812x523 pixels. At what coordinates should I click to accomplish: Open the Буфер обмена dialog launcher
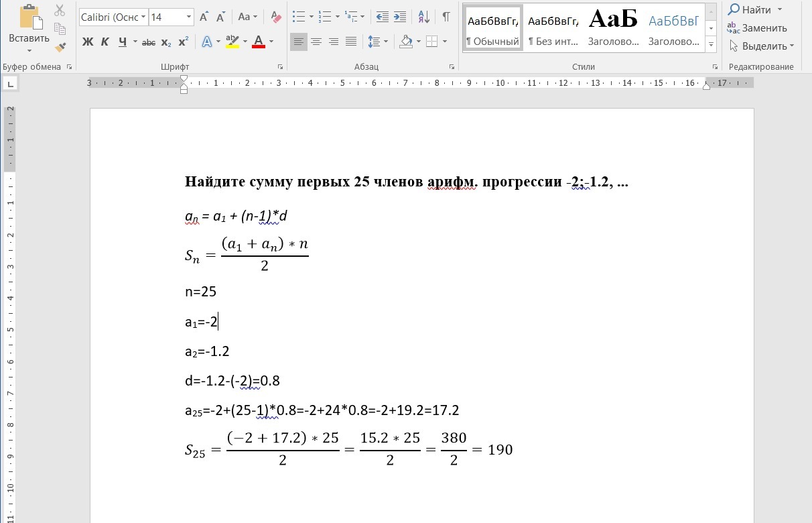coord(69,67)
